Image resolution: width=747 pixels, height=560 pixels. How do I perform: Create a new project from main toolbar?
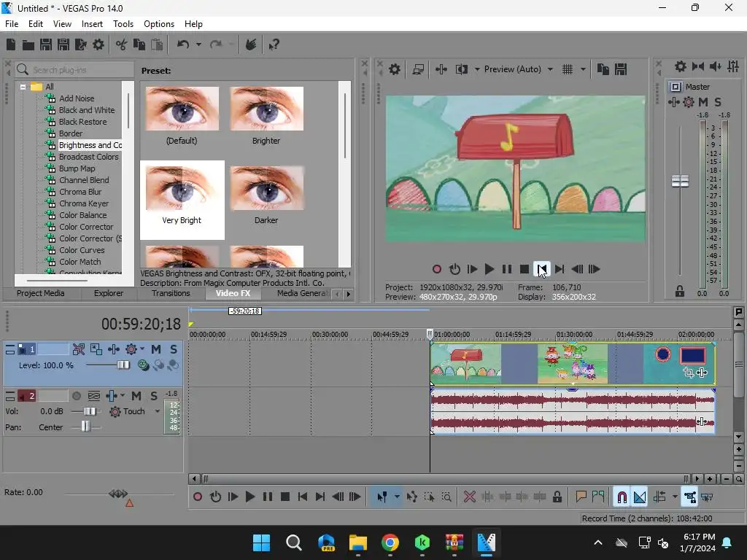(10, 44)
